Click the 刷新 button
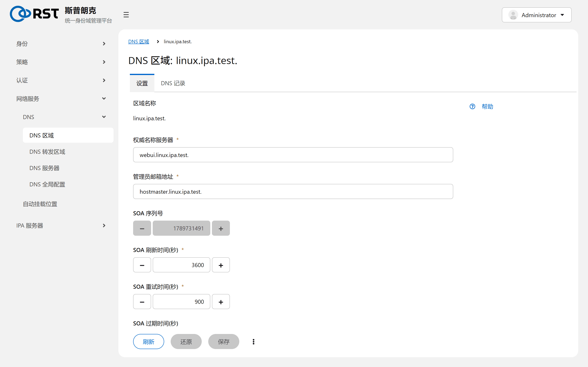Screen dimensions: 588x367 point(148,342)
